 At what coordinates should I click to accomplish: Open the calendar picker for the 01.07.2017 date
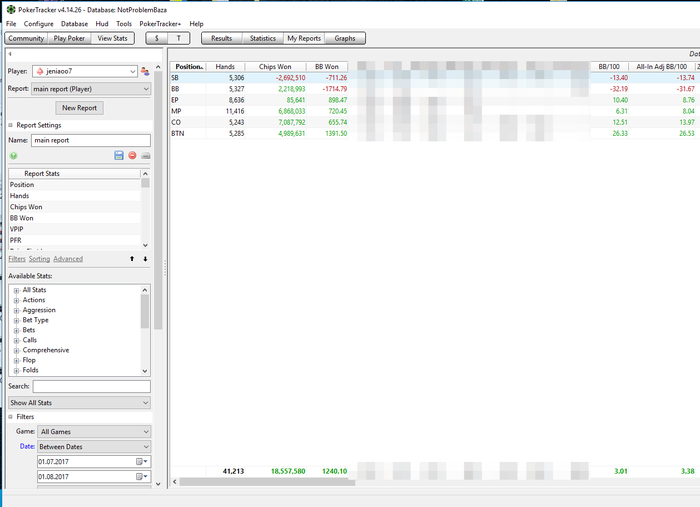[142, 461]
